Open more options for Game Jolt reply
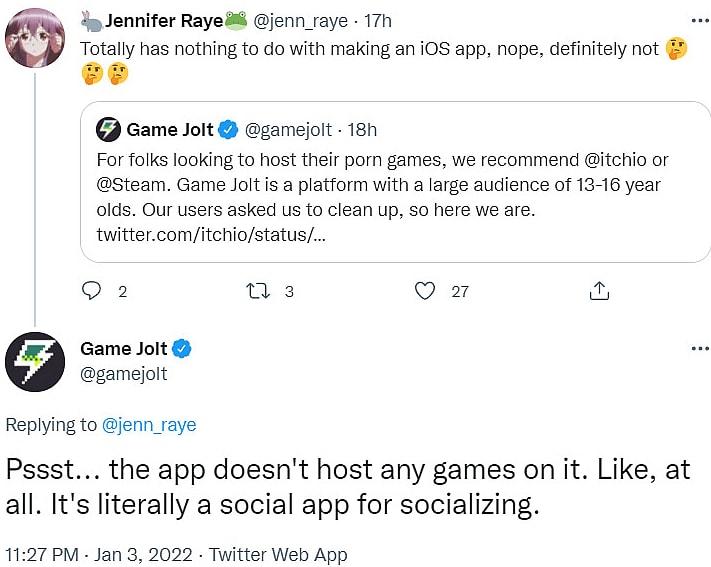711x567 pixels. coord(698,349)
